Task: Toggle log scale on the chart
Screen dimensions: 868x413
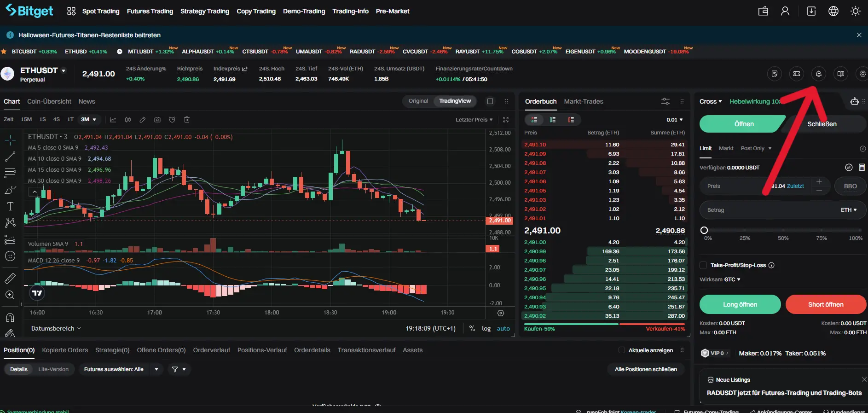Action: (x=486, y=328)
